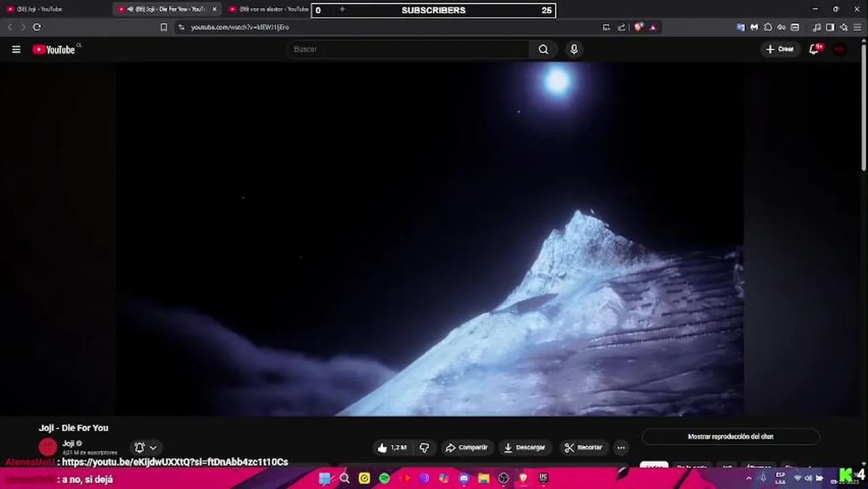The image size is (868, 489).
Task: Go back in browser history
Action: [x=10, y=27]
